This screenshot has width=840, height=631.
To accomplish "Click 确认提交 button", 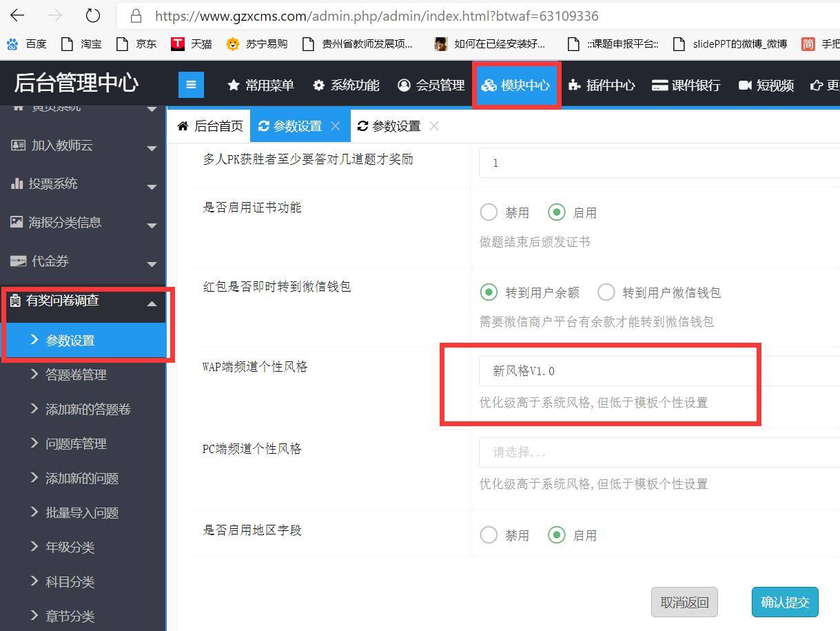I will coord(784,602).
